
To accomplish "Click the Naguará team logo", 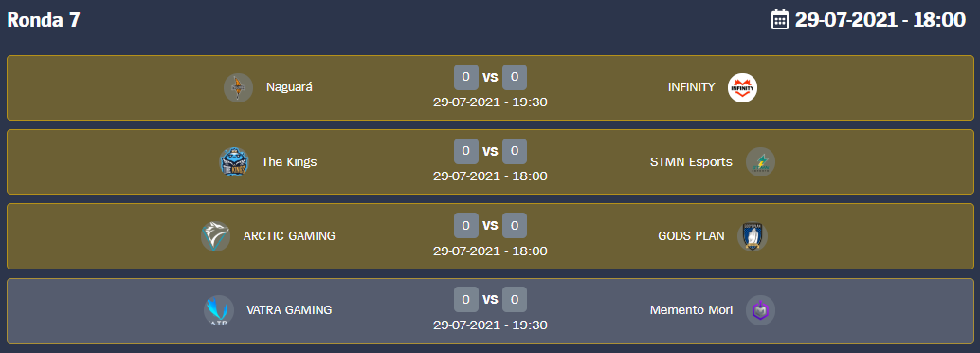I will (x=238, y=87).
